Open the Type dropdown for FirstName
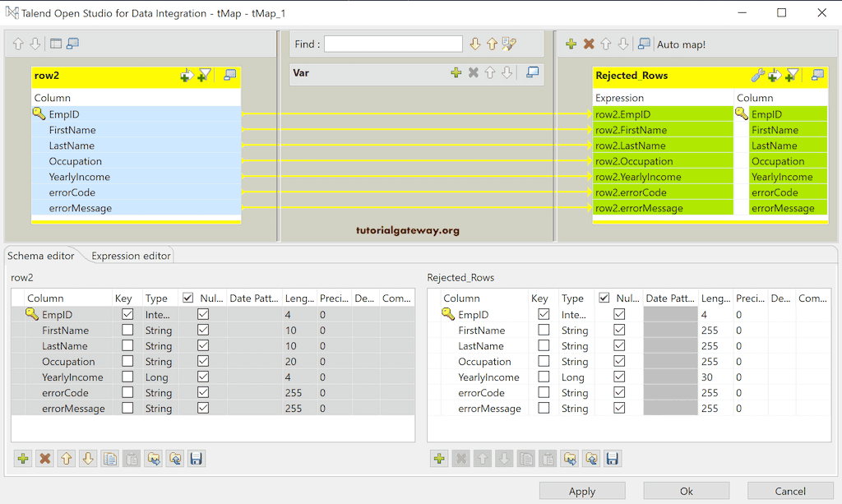Image resolution: width=842 pixels, height=504 pixels. coord(160,330)
